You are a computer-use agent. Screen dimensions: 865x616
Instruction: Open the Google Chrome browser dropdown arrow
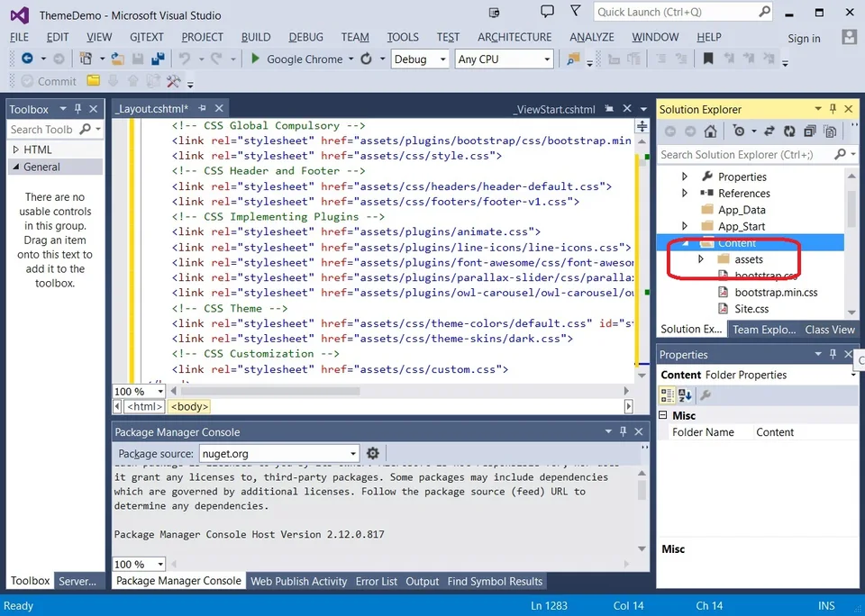tap(351, 59)
